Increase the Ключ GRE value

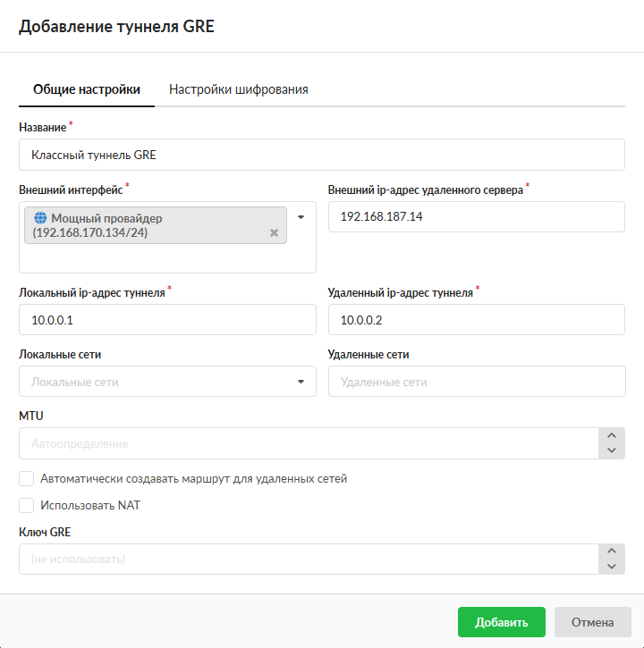click(612, 552)
